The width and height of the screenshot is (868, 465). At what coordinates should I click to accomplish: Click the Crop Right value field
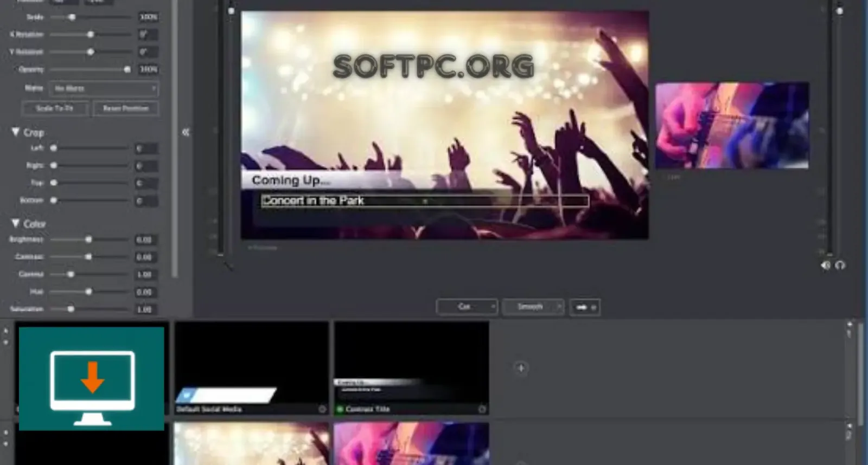[x=146, y=166]
